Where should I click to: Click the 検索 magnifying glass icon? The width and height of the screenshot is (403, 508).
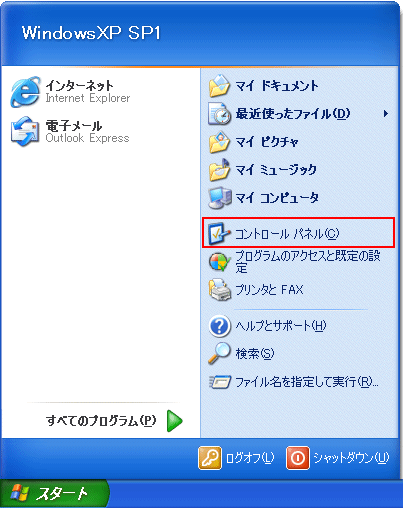219,353
